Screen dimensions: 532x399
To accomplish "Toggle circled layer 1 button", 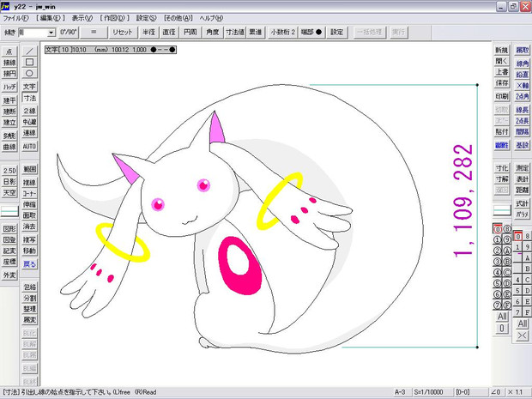I will tap(498, 240).
